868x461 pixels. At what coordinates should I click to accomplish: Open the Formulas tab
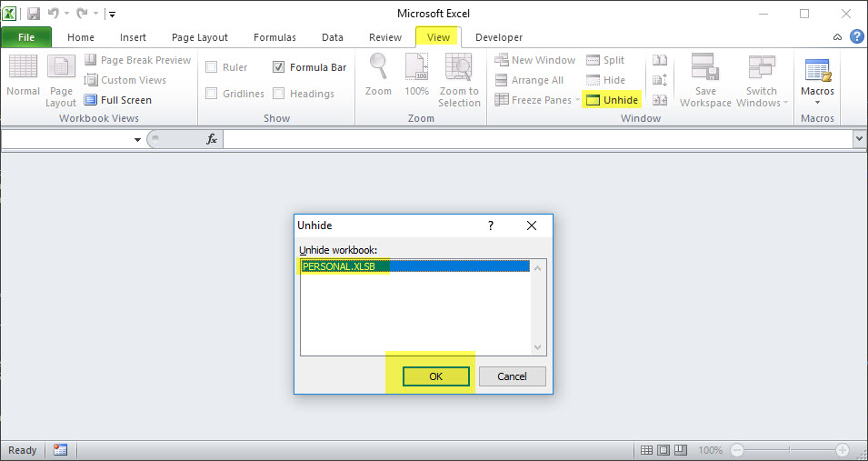coord(274,37)
